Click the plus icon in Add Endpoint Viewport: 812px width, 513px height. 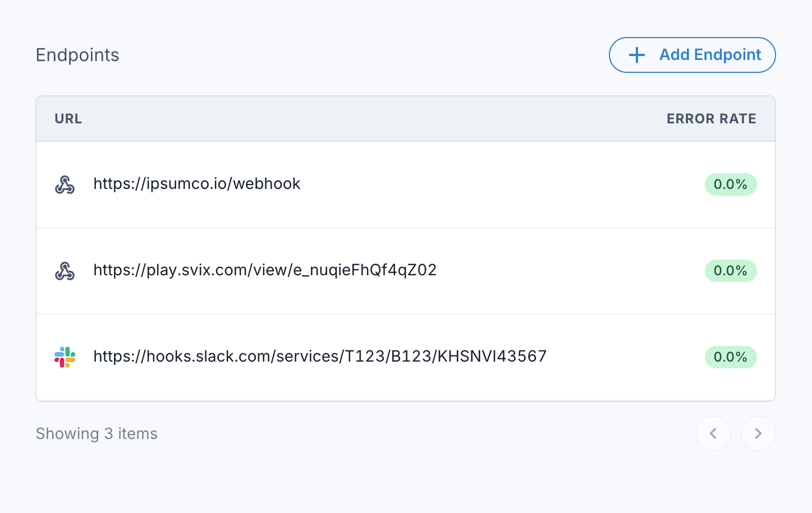(x=636, y=55)
